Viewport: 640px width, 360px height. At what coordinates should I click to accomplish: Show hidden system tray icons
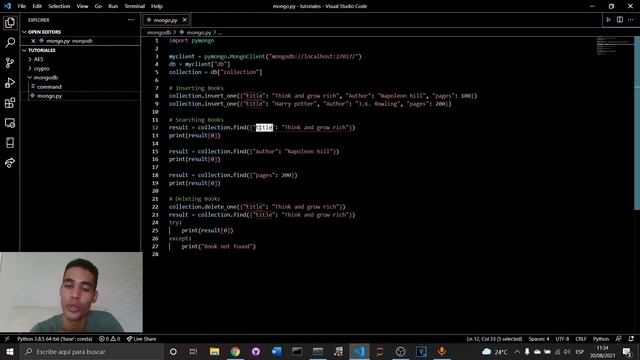(517, 351)
